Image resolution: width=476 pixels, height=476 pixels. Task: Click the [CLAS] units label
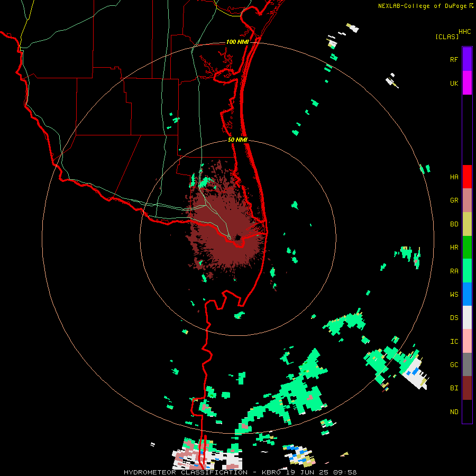coord(447,36)
